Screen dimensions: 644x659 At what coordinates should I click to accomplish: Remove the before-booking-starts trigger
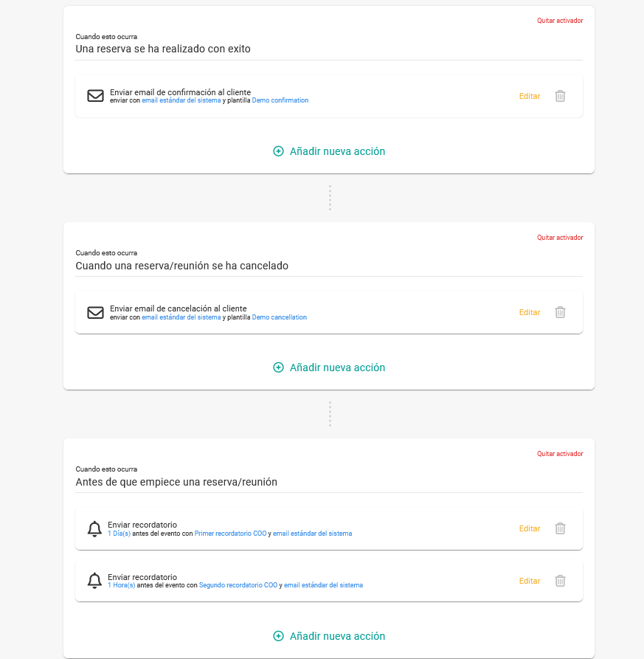pyautogui.click(x=560, y=454)
